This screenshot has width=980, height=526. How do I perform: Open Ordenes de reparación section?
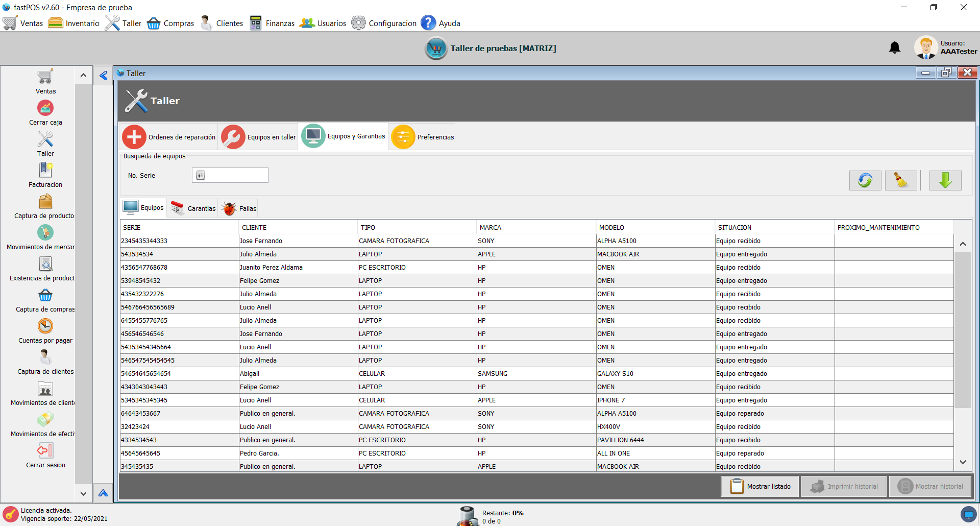169,137
